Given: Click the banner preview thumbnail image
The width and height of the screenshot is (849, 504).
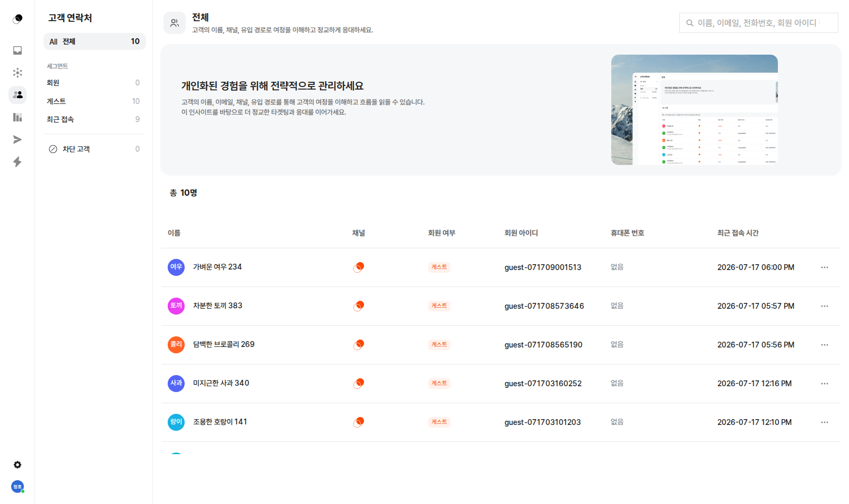Looking at the screenshot, I should tap(695, 110).
